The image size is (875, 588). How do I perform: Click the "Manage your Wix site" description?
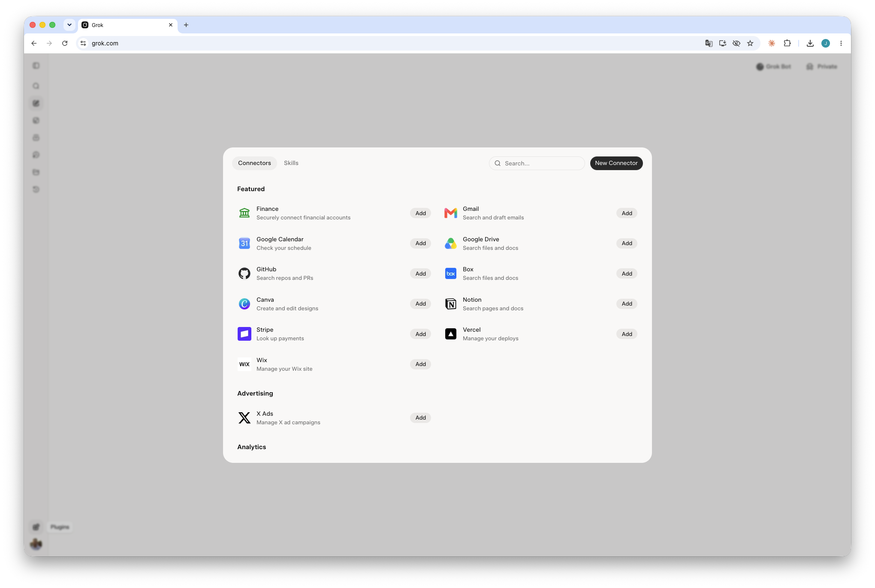(284, 369)
